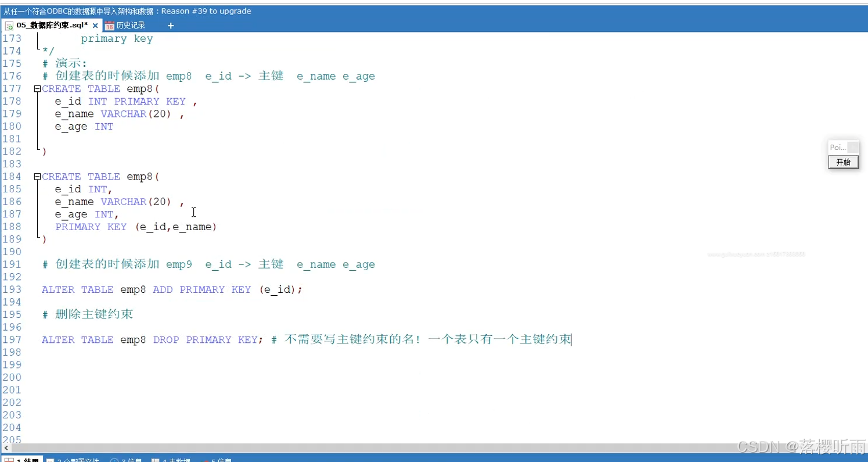Click 'e_age INT,' on line 187
Viewport: 868px width, 462px height.
coord(87,214)
